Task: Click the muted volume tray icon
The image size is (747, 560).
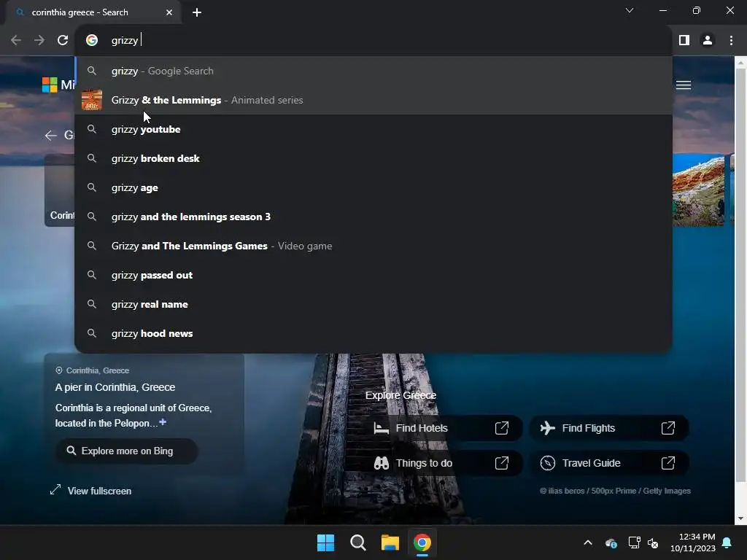Action: tap(653, 542)
